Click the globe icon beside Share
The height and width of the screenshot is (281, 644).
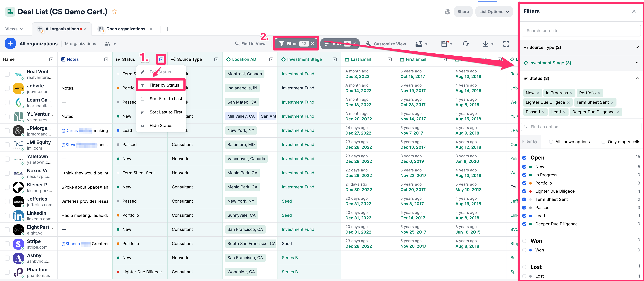pos(447,11)
